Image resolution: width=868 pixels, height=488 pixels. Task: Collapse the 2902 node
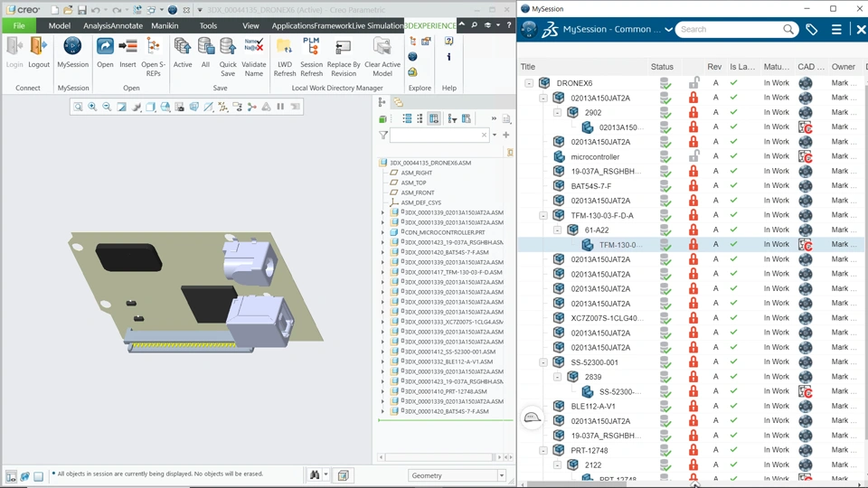[558, 112]
